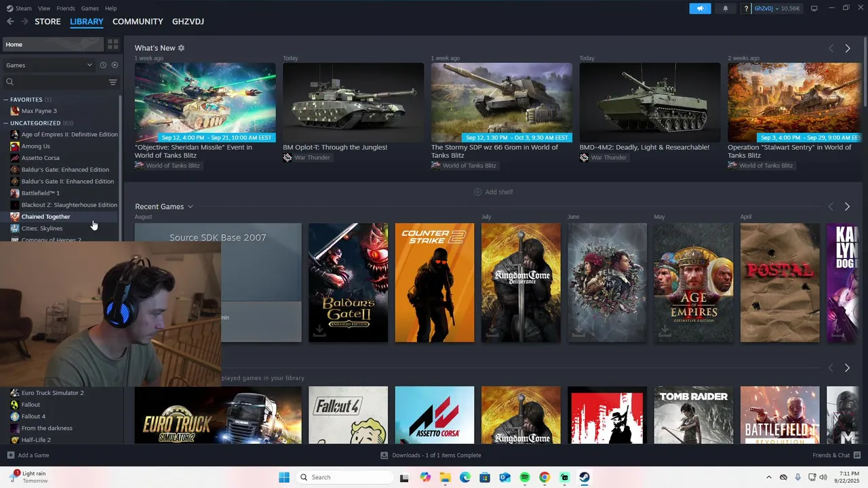Switch to the Store tab
The width and height of the screenshot is (868, 488).
pyautogui.click(x=47, y=22)
